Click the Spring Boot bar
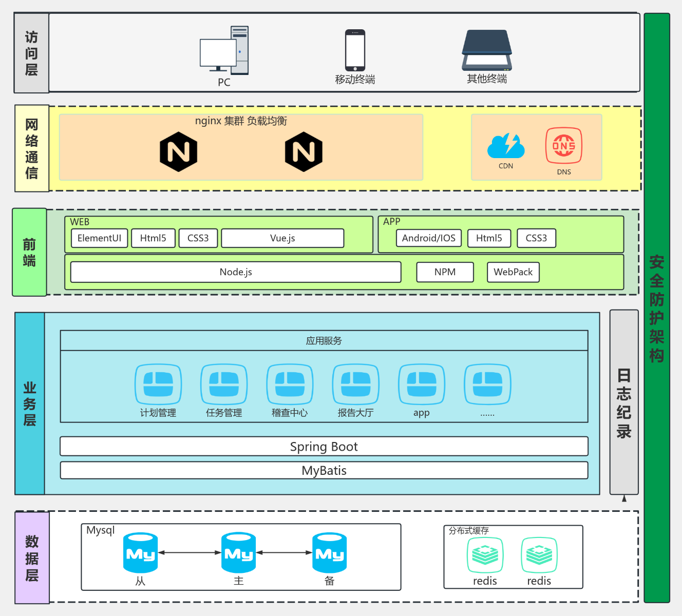The width and height of the screenshot is (682, 616). pos(324,446)
